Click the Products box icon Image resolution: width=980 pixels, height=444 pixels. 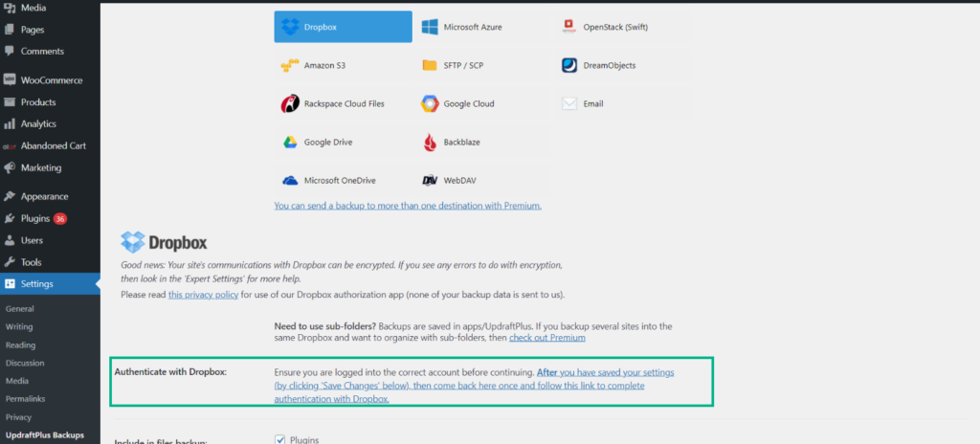point(10,102)
